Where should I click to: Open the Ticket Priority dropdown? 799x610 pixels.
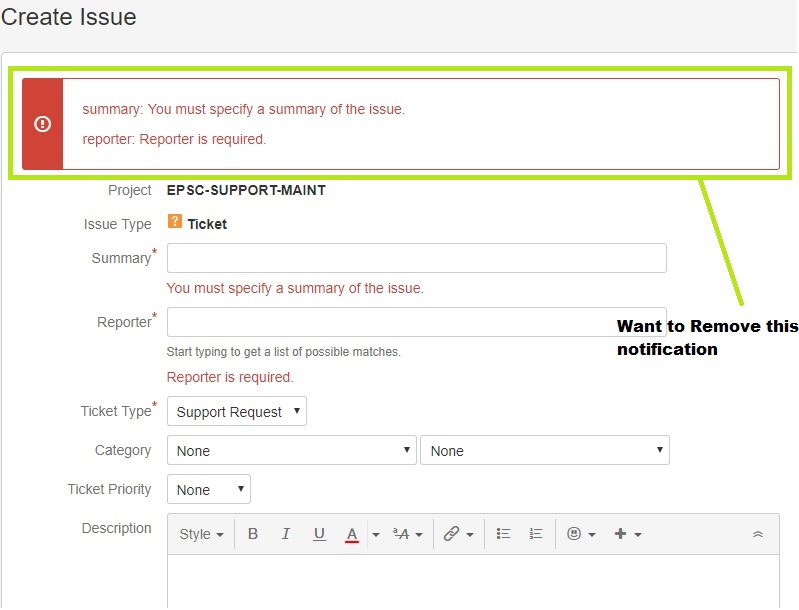click(x=209, y=489)
